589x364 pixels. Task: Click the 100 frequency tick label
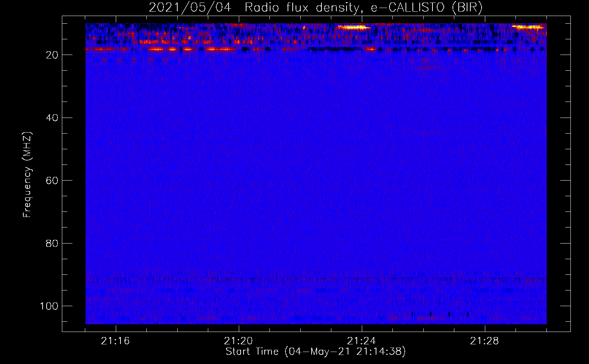click(50, 306)
